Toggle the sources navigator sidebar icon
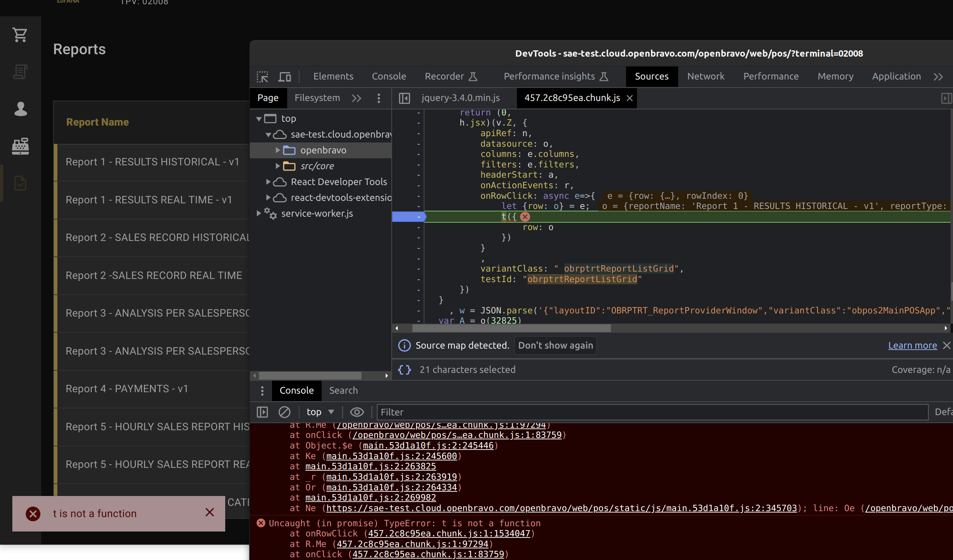953x560 pixels. point(404,98)
